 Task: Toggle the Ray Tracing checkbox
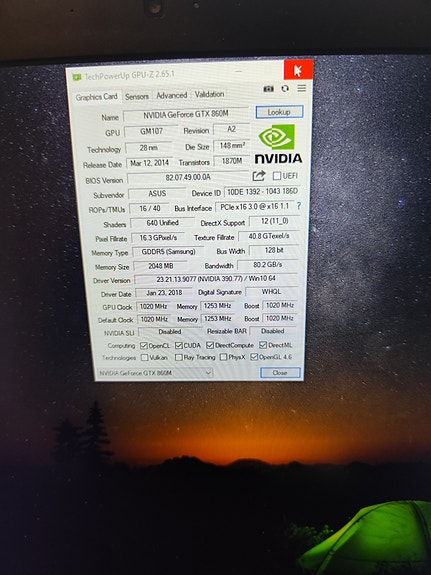pyautogui.click(x=179, y=357)
